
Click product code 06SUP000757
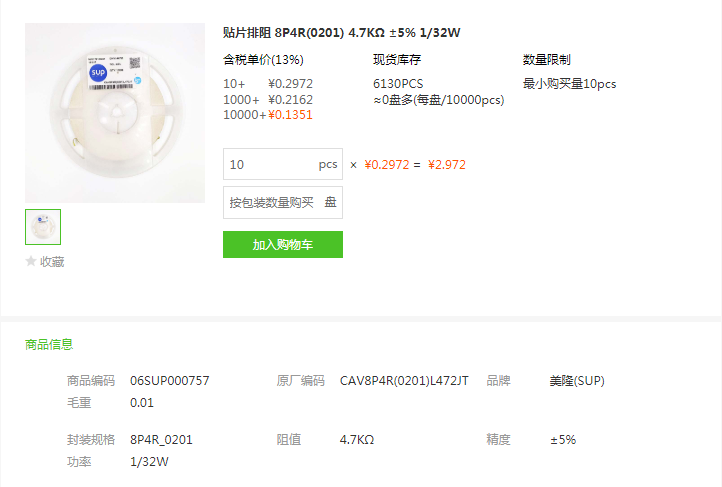(x=169, y=381)
